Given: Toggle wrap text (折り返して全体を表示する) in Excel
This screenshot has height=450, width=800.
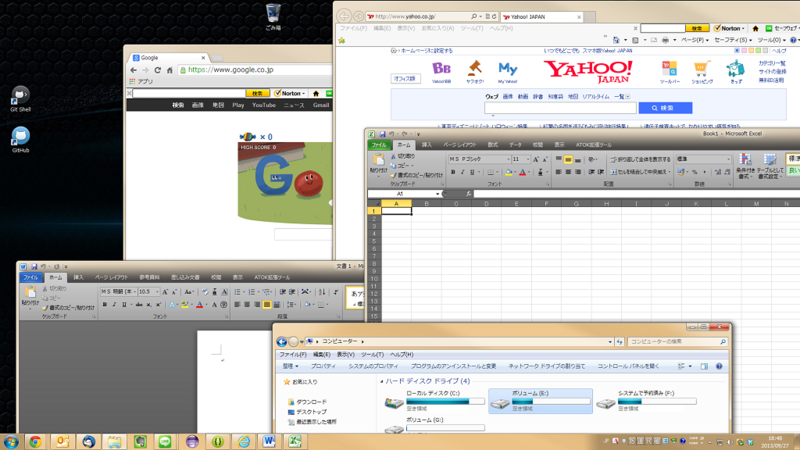Looking at the screenshot, I should coord(640,159).
